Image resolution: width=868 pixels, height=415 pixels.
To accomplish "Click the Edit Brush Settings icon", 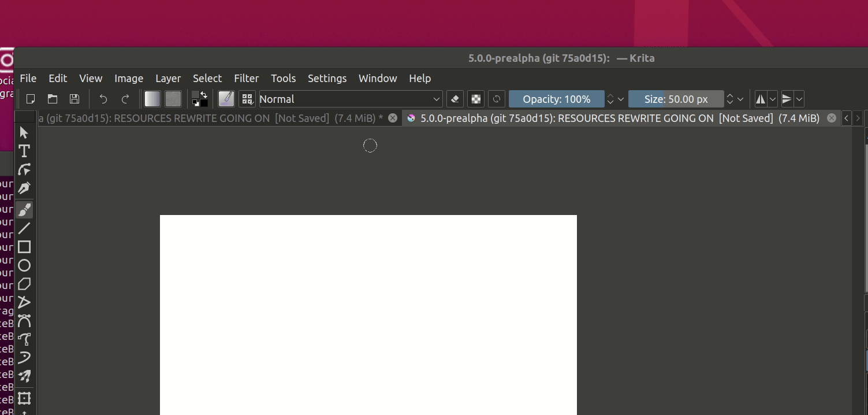I will pyautogui.click(x=226, y=99).
